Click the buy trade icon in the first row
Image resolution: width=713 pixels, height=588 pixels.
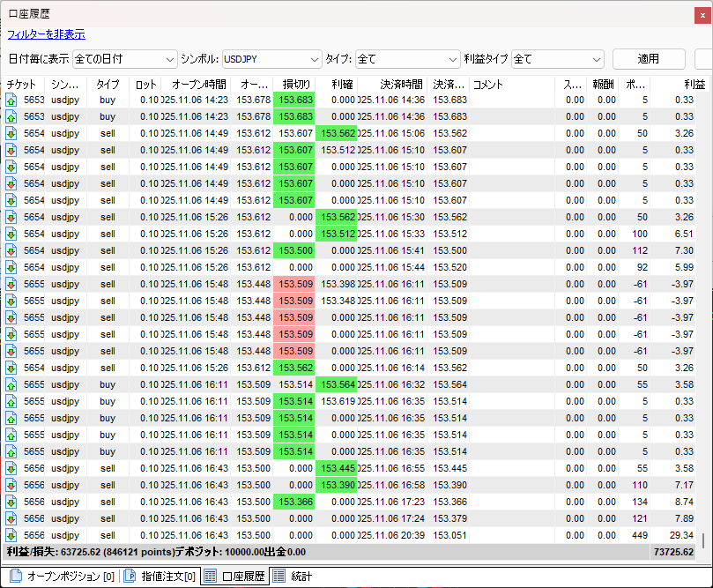pos(11,100)
